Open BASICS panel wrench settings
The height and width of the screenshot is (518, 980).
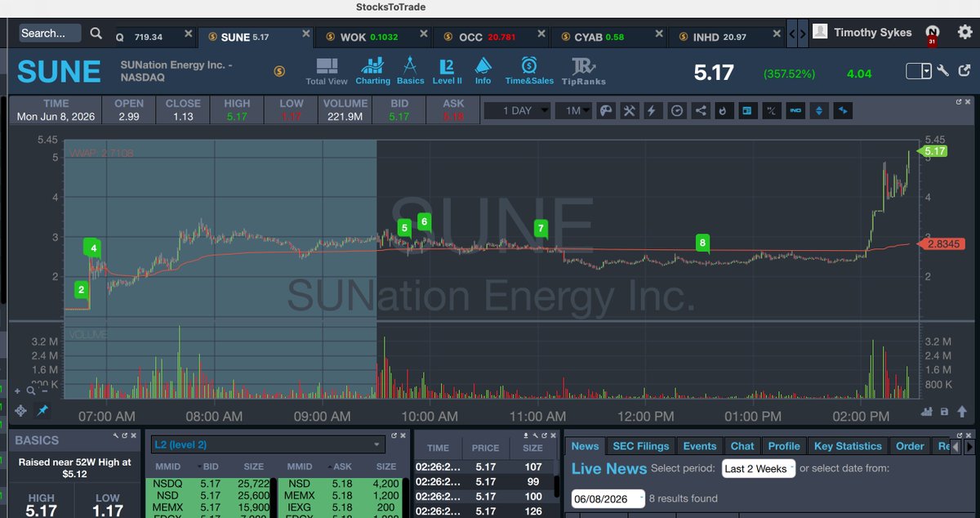pos(116,437)
